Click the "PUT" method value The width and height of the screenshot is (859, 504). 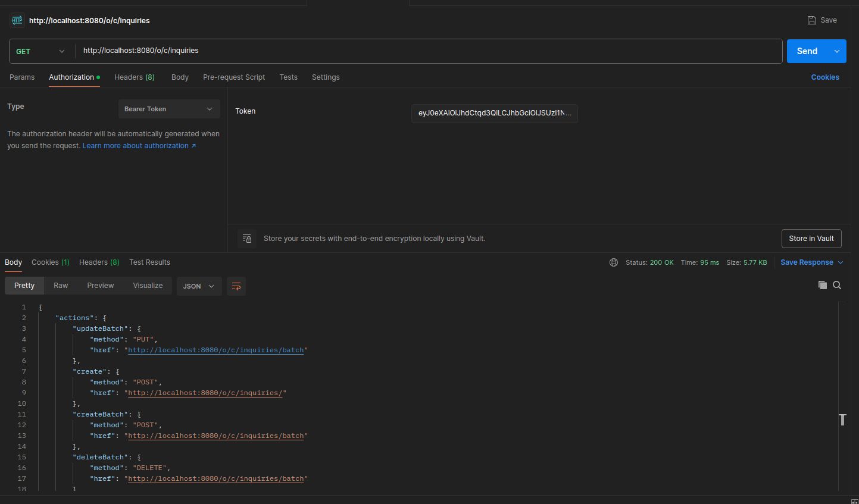(143, 339)
